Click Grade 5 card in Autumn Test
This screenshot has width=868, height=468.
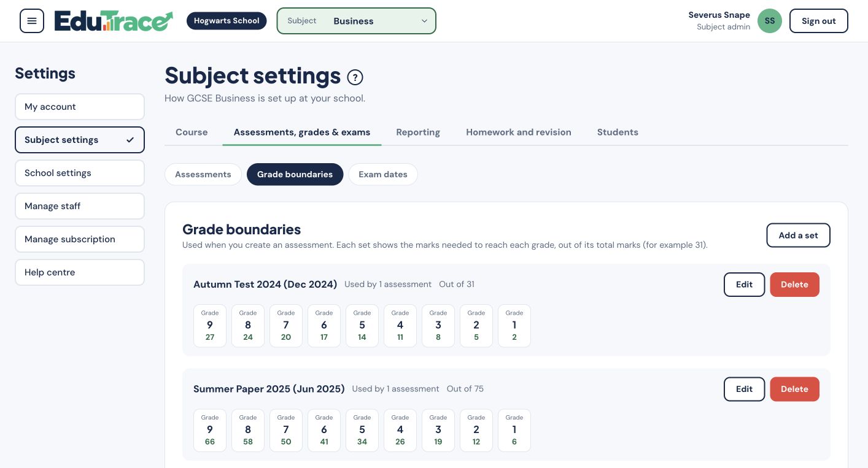(x=362, y=326)
